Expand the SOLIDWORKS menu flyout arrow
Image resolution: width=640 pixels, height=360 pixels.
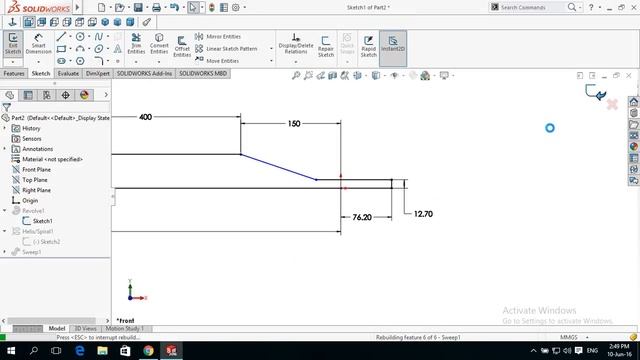click(x=77, y=7)
